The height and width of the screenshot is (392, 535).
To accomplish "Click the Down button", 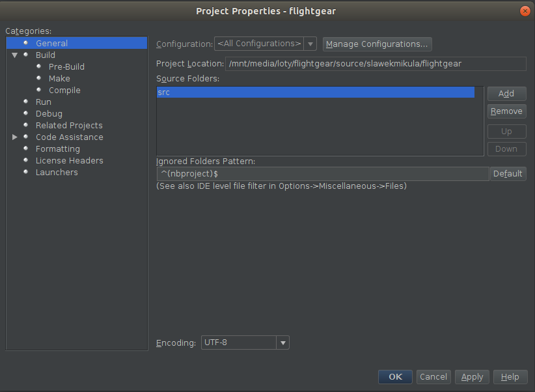I will click(506, 149).
